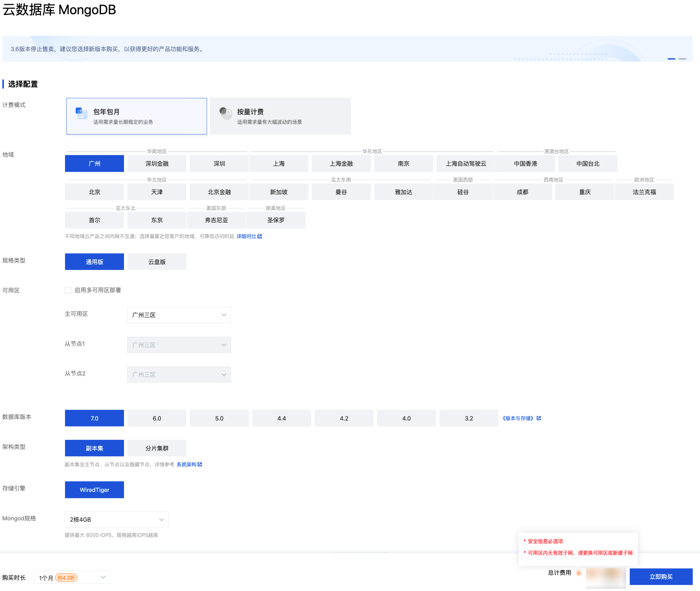The height and width of the screenshot is (591, 700).
Task: Show first banner slide indicator
Action: (x=671, y=59)
